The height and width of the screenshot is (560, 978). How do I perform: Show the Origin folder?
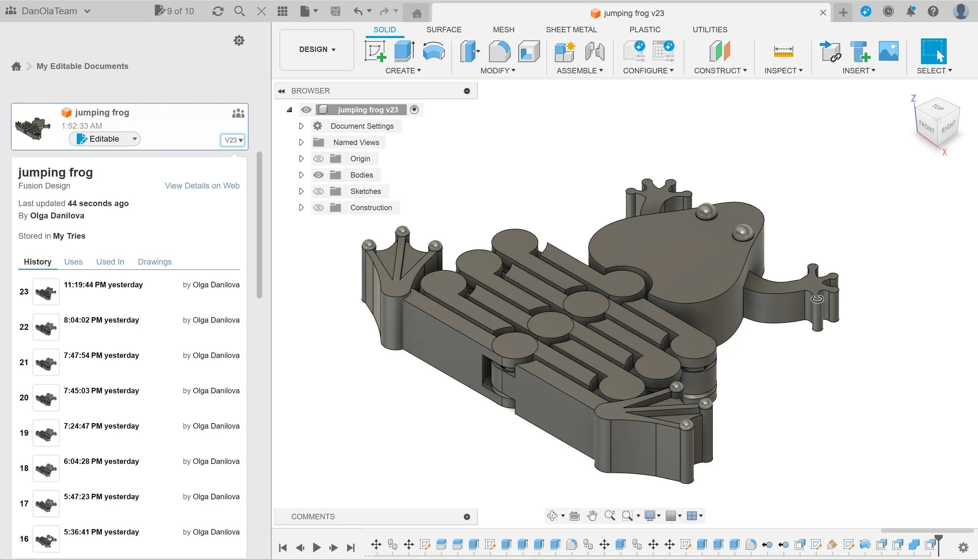coord(319,159)
